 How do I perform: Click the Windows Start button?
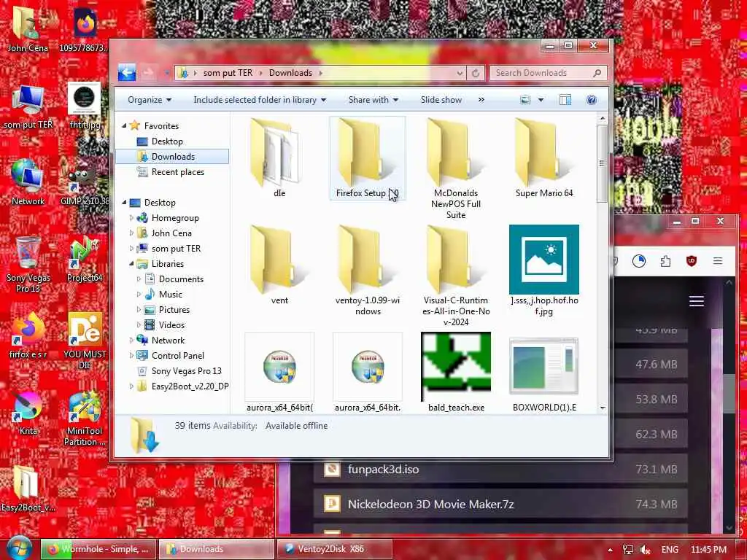tap(18, 548)
